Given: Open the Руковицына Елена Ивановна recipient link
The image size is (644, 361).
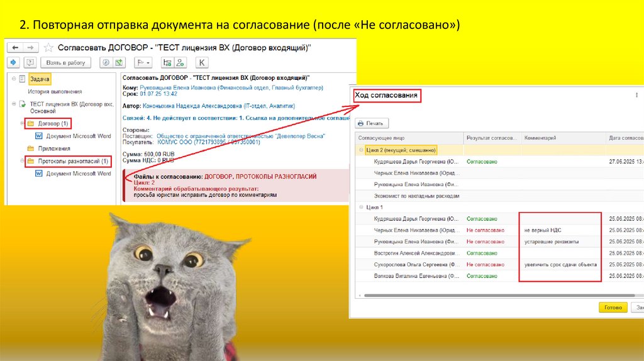Looking at the screenshot, I should click(231, 87).
